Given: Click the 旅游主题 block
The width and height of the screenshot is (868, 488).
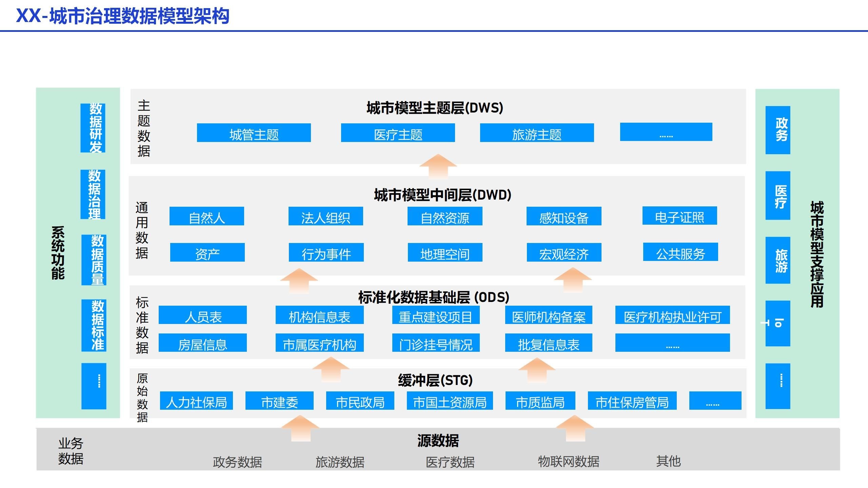Looking at the screenshot, I should [537, 133].
